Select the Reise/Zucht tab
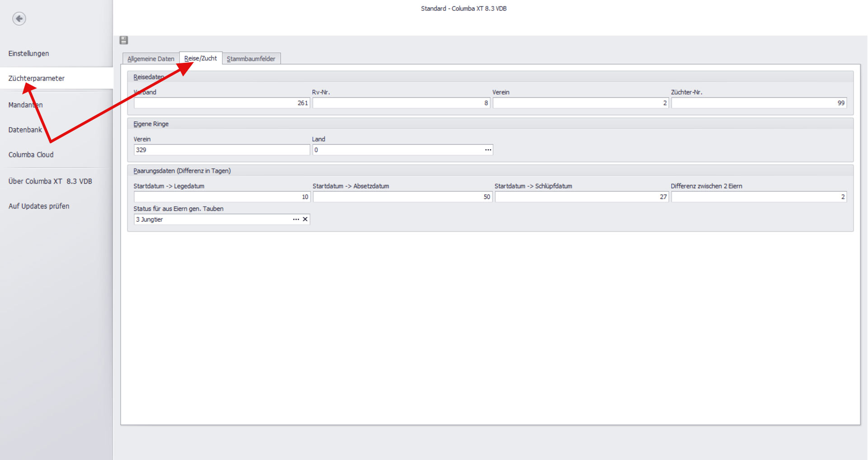Image resolution: width=868 pixels, height=460 pixels. pyautogui.click(x=201, y=58)
